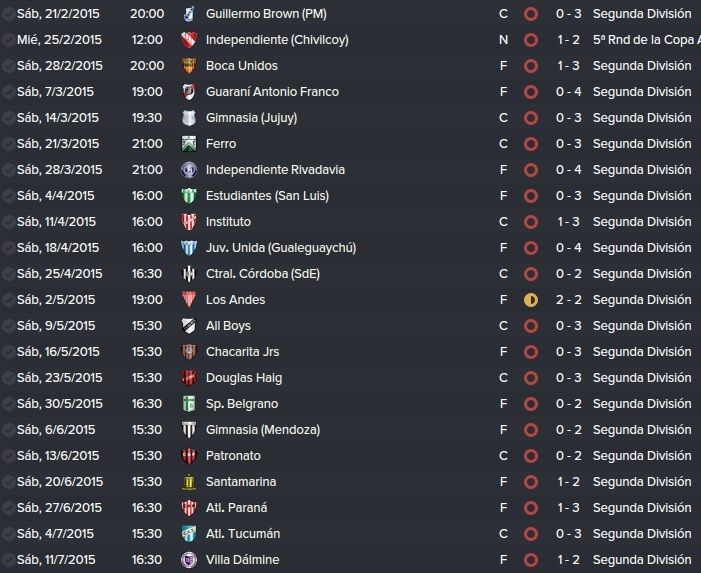Click the Los Andes club crest

tap(189, 300)
